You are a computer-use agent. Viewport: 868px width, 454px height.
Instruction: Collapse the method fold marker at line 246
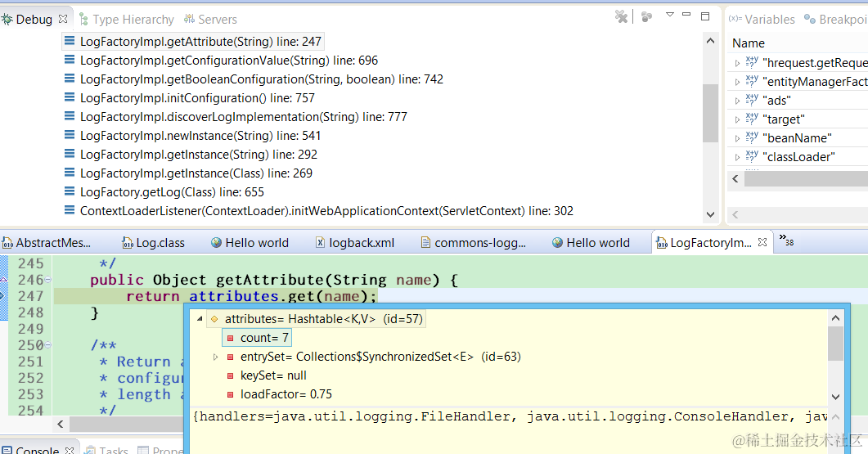[x=47, y=280]
